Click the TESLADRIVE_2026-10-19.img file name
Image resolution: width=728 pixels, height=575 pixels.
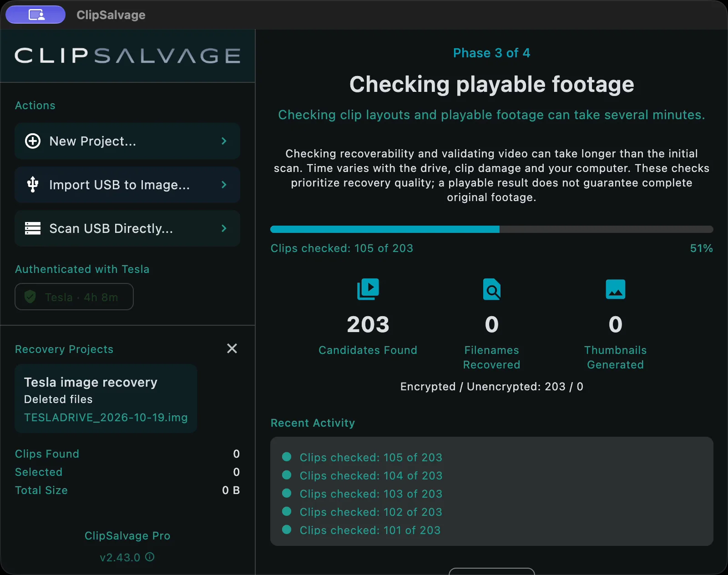pos(106,418)
